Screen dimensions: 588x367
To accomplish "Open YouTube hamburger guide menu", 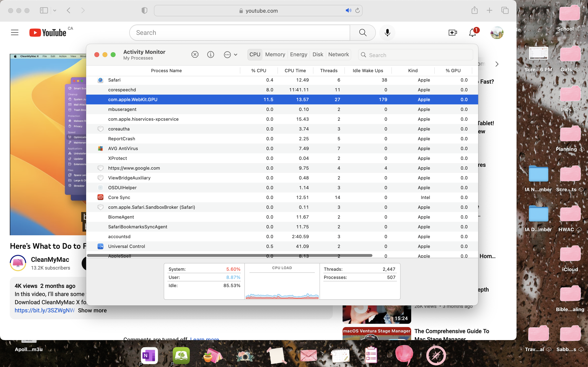I will click(x=14, y=33).
